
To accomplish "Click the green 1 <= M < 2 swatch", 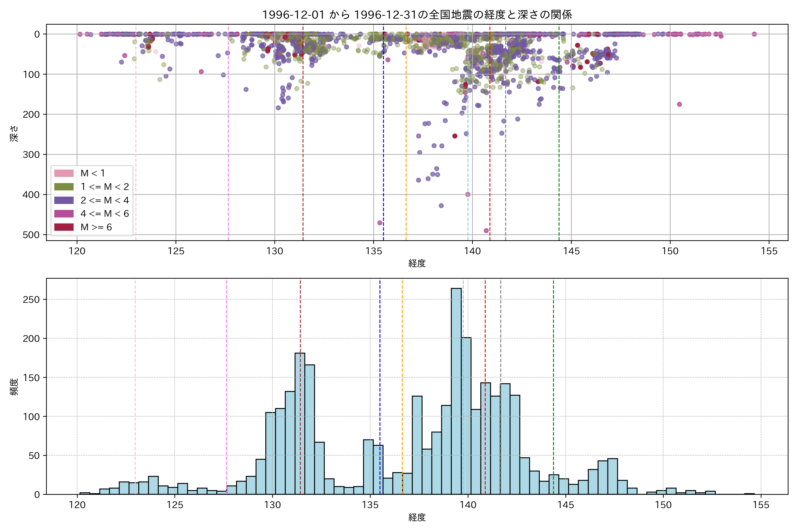I will click(64, 187).
